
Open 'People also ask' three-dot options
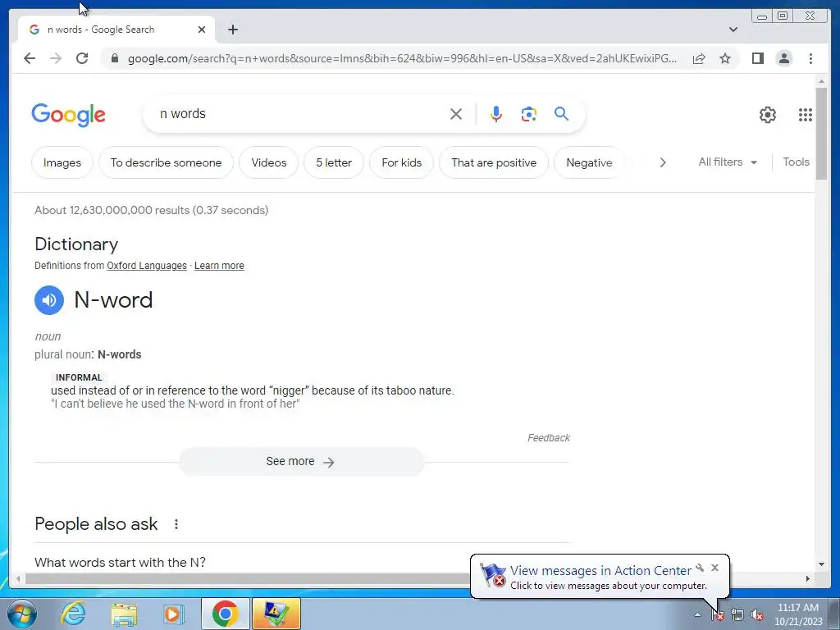click(176, 524)
